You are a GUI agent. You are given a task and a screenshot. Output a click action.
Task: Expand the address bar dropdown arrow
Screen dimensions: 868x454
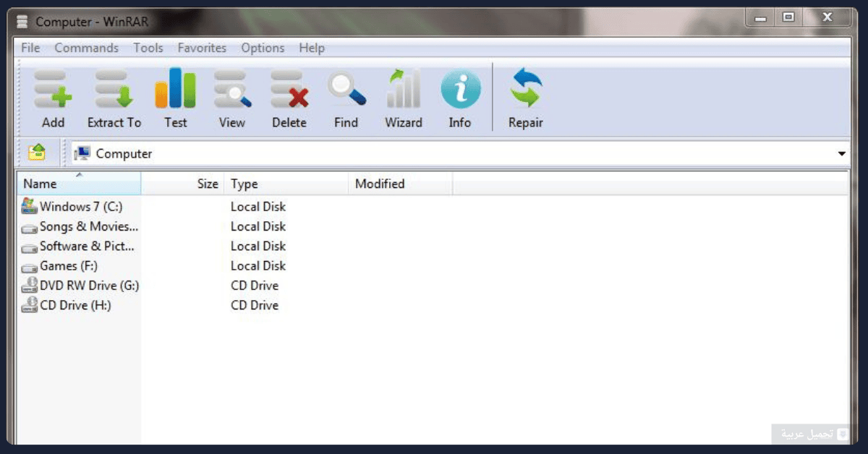point(842,154)
